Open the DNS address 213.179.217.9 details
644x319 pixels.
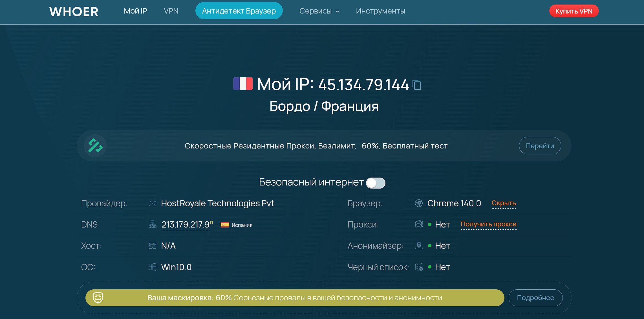coord(185,224)
